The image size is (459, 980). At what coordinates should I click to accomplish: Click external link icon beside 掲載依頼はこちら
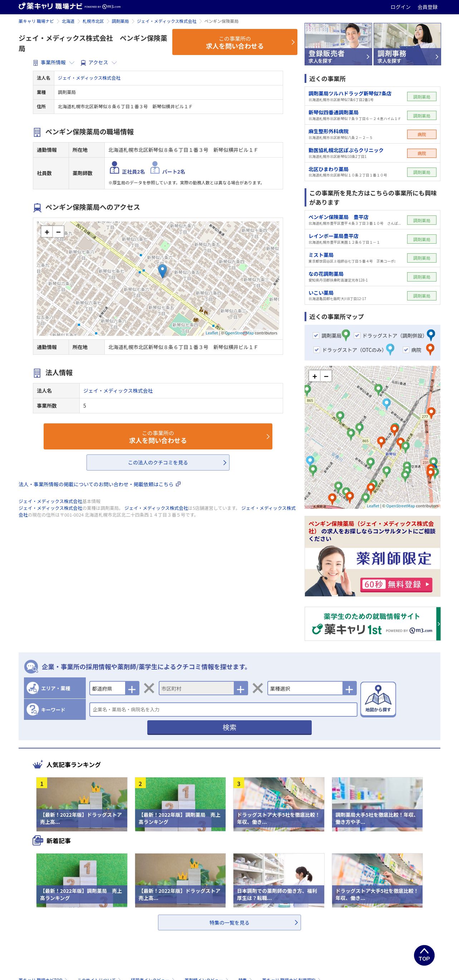(x=178, y=484)
